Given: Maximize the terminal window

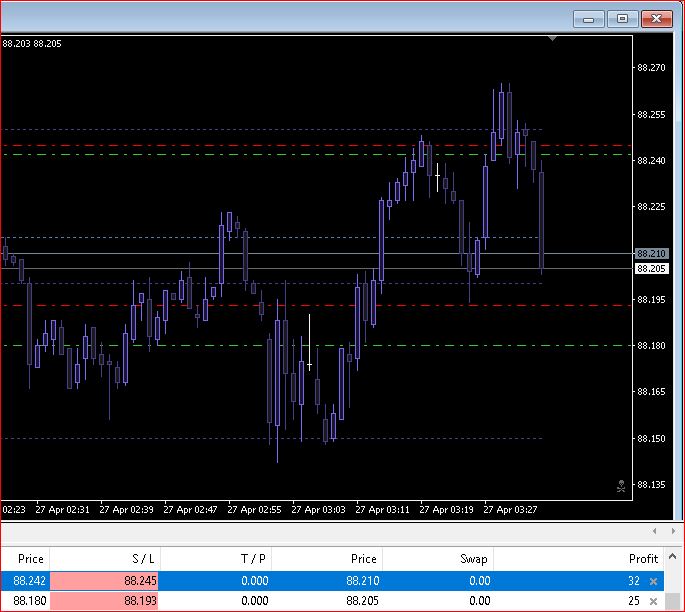Looking at the screenshot, I should [x=622, y=18].
